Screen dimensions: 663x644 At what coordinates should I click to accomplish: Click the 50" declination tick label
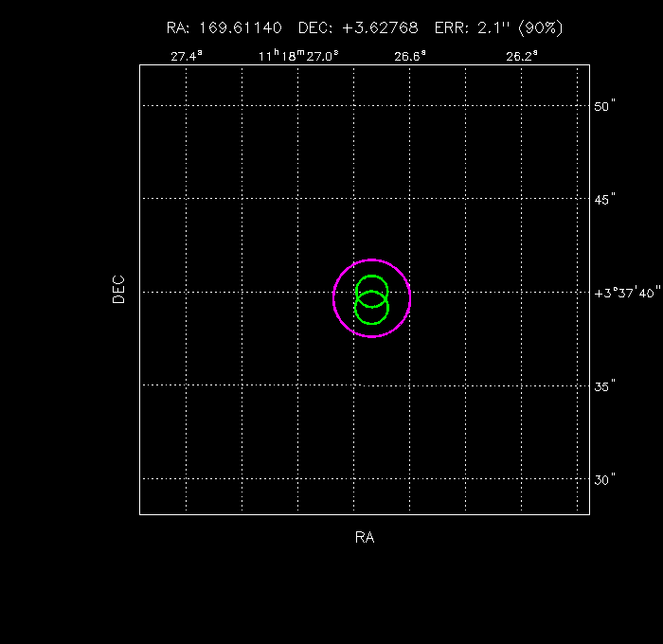(605, 107)
